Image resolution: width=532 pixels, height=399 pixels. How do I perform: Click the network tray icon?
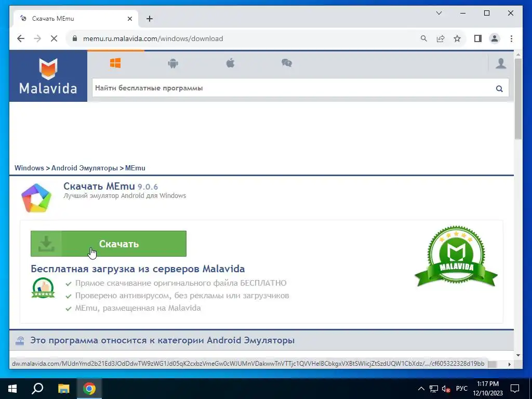click(x=434, y=389)
